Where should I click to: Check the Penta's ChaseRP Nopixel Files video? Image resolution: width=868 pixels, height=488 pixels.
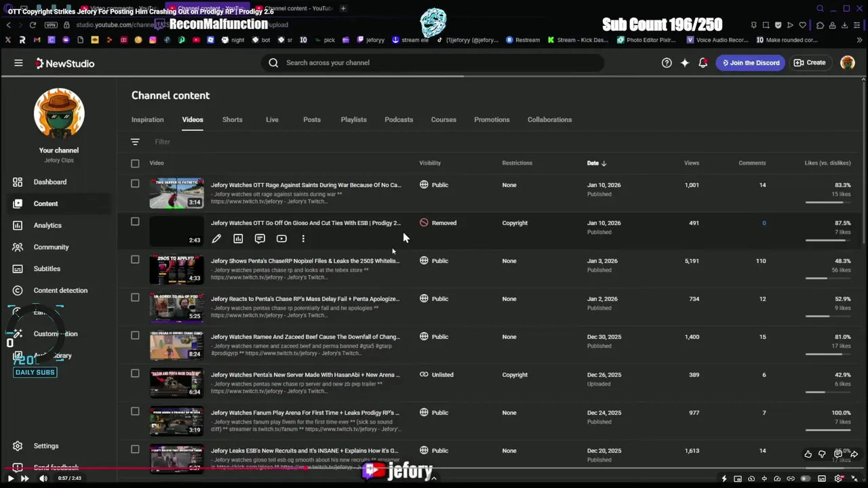pyautogui.click(x=135, y=260)
